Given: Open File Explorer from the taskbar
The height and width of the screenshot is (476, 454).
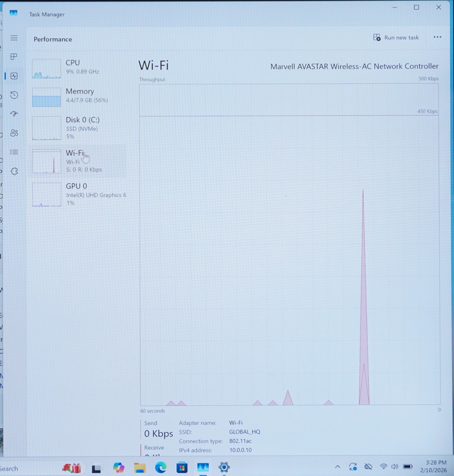Looking at the screenshot, I should coord(140,468).
